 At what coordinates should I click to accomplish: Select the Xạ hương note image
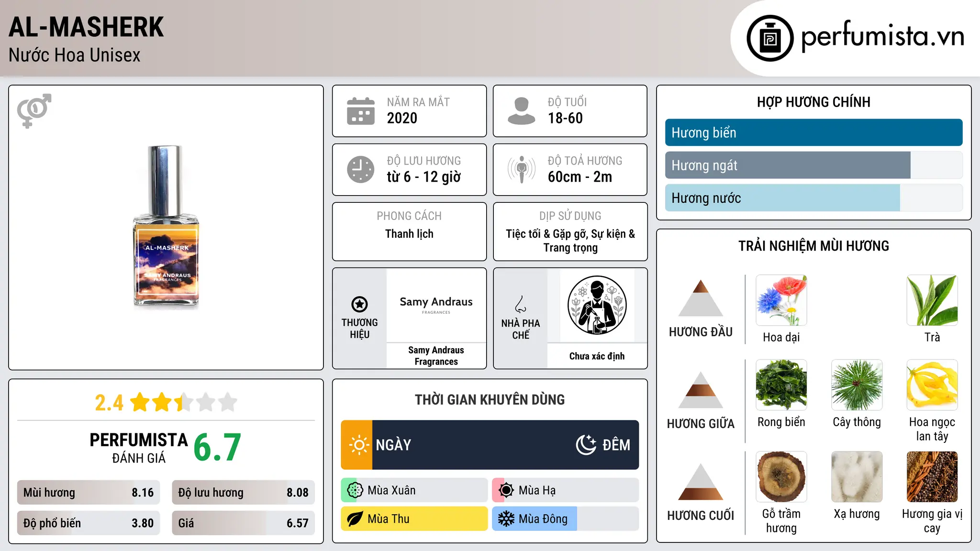(x=857, y=477)
